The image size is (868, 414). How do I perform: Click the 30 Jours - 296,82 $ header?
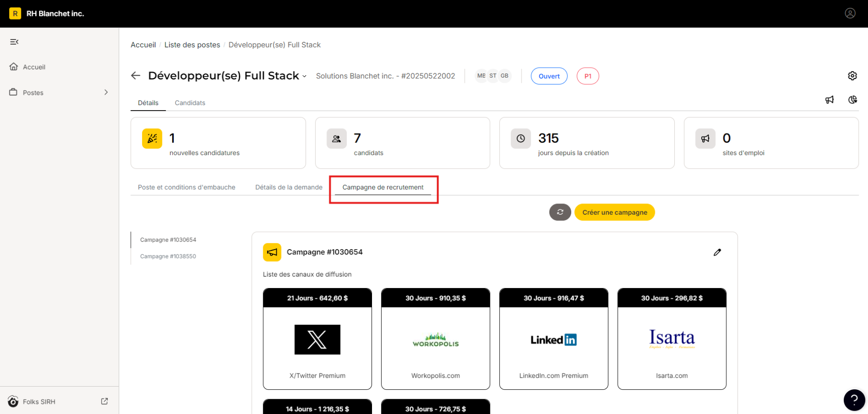click(x=672, y=298)
